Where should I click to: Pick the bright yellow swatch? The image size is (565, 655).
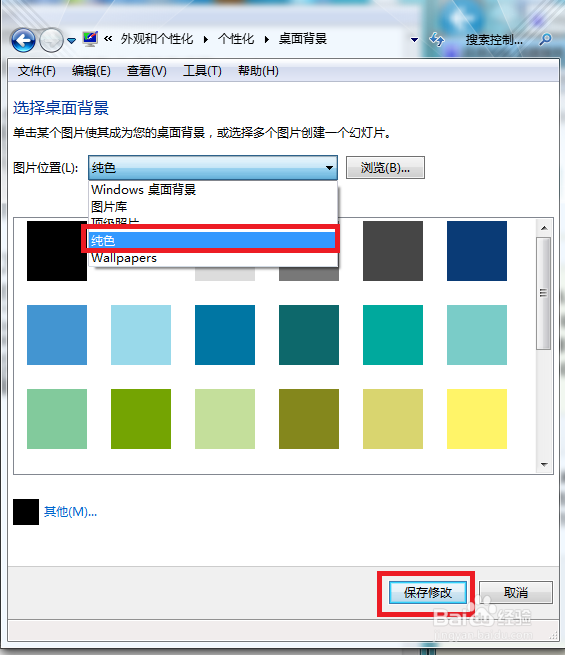(x=477, y=419)
